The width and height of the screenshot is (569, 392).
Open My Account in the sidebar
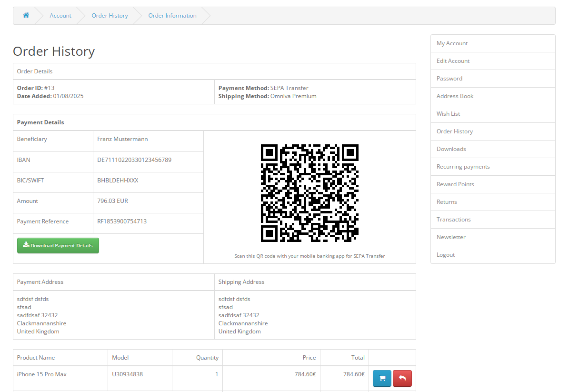pyautogui.click(x=493, y=43)
